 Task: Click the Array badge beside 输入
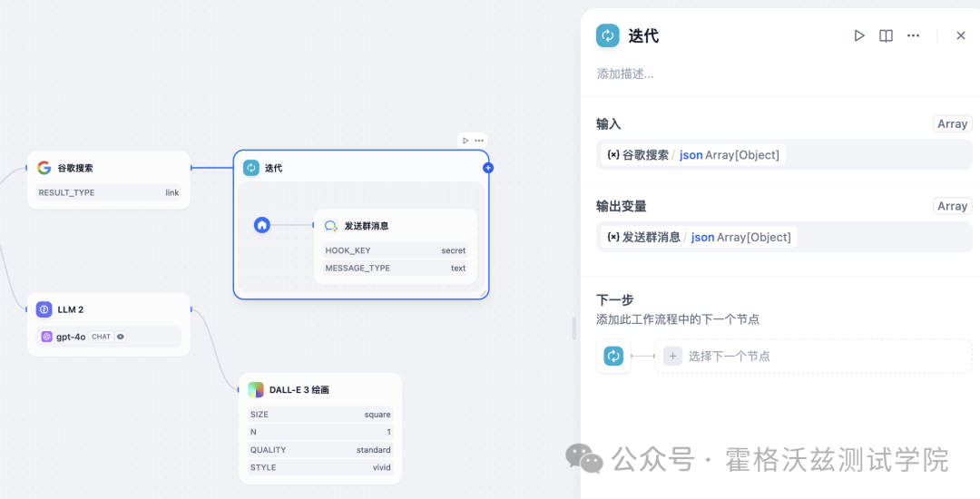point(952,123)
